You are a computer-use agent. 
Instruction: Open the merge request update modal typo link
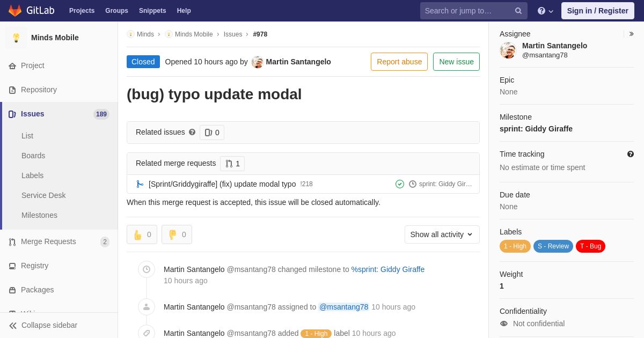222,184
